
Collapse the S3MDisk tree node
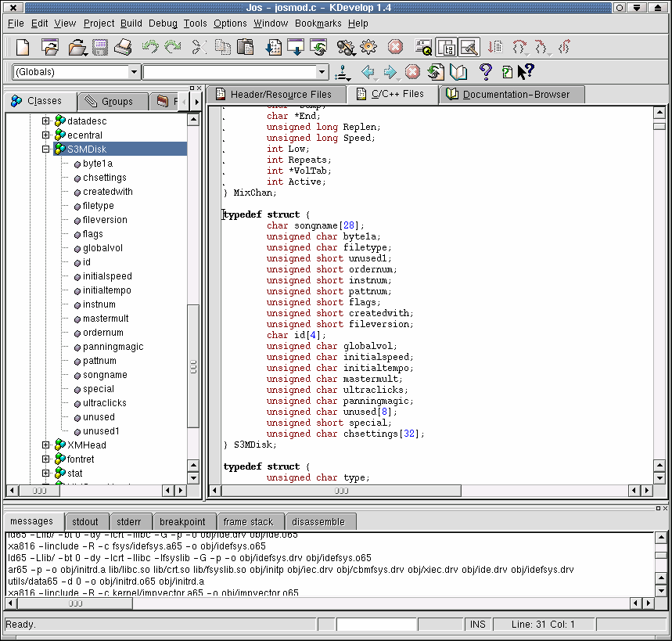pos(46,149)
